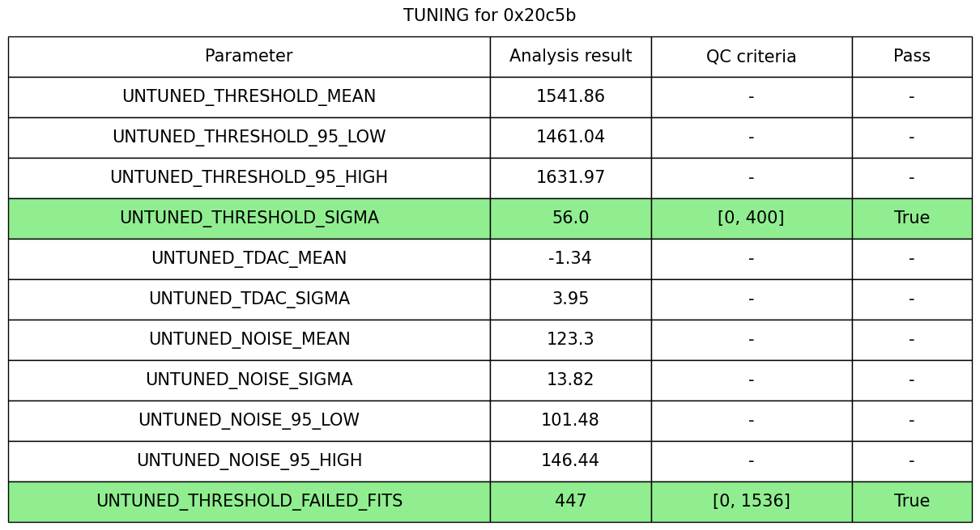Select the UNTUNED_TDAC_SIGMA parameter cell
The height and width of the screenshot is (530, 980).
tap(249, 299)
